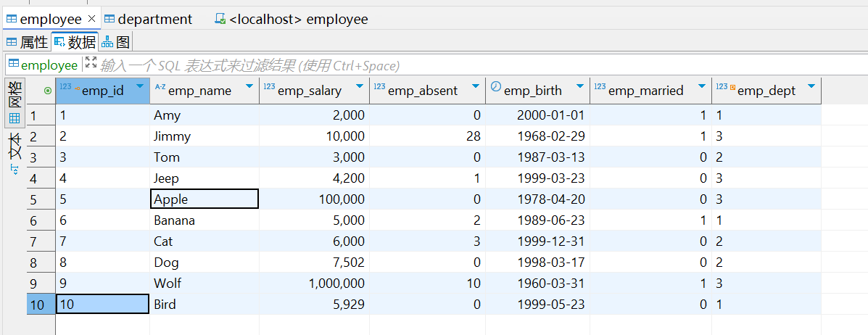Close the employee editor tab
868x335 pixels.
point(91,19)
